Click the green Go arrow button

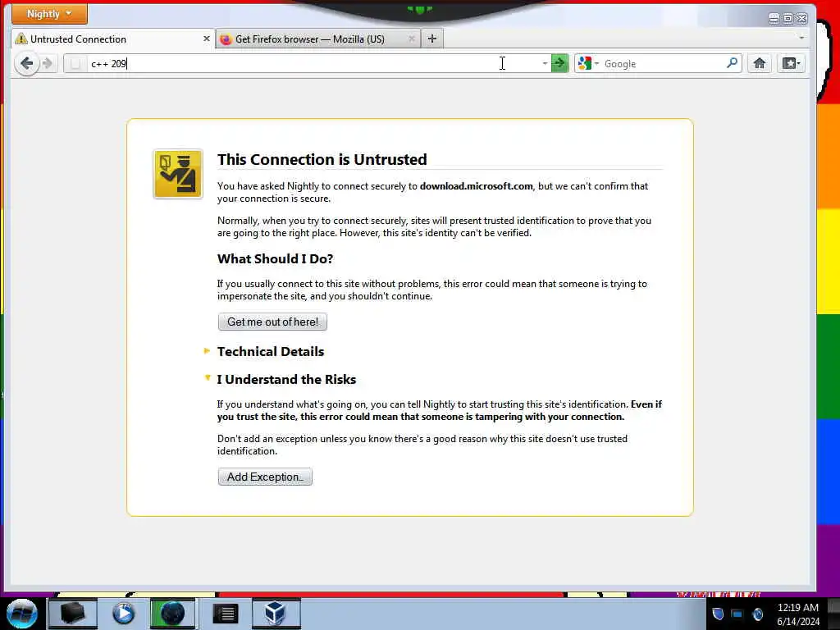pos(559,64)
